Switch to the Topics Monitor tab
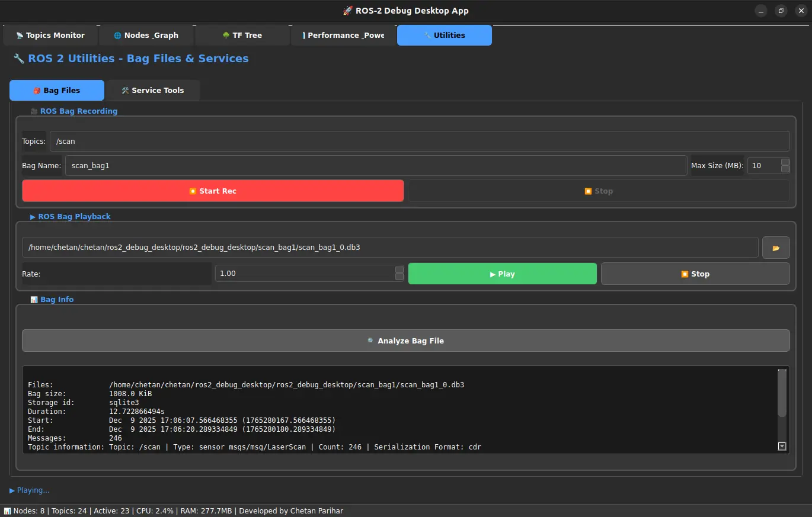 coord(50,35)
